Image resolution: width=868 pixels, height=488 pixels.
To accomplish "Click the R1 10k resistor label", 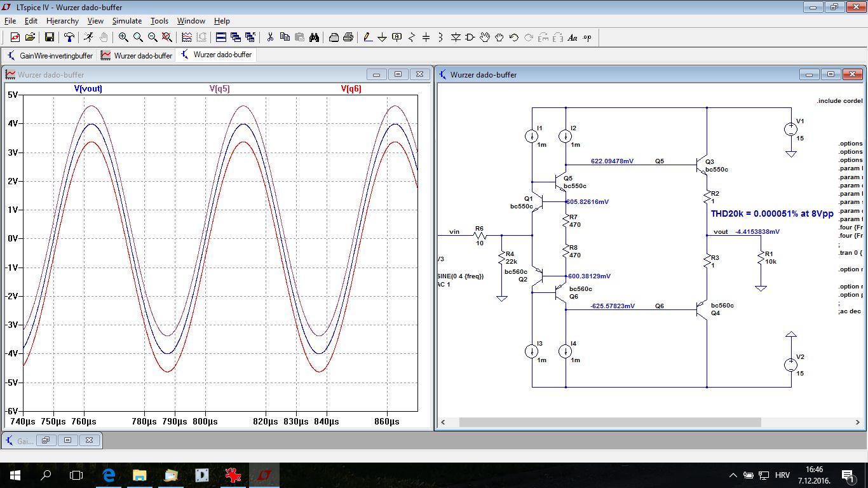I will click(x=771, y=257).
